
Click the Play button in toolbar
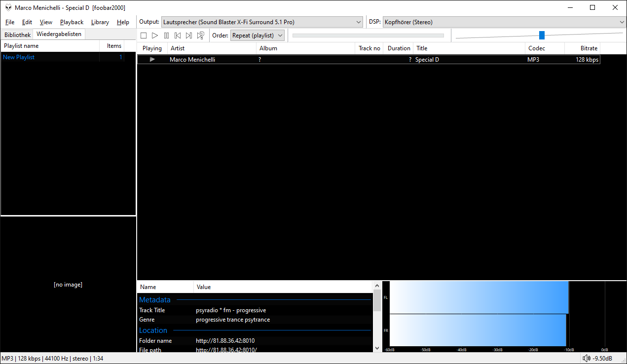pos(155,36)
